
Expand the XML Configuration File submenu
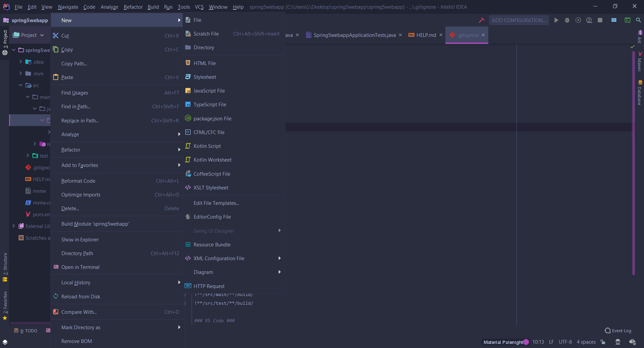pos(234,258)
